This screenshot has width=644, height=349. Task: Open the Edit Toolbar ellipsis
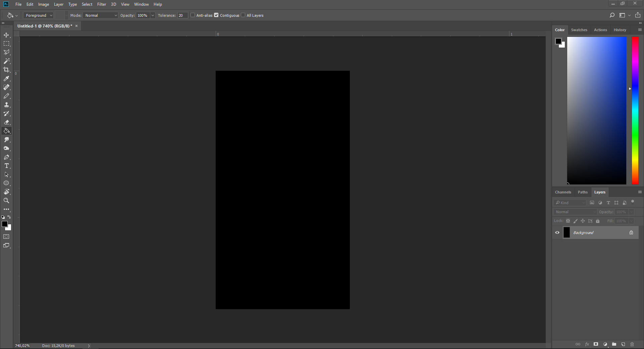tap(6, 209)
